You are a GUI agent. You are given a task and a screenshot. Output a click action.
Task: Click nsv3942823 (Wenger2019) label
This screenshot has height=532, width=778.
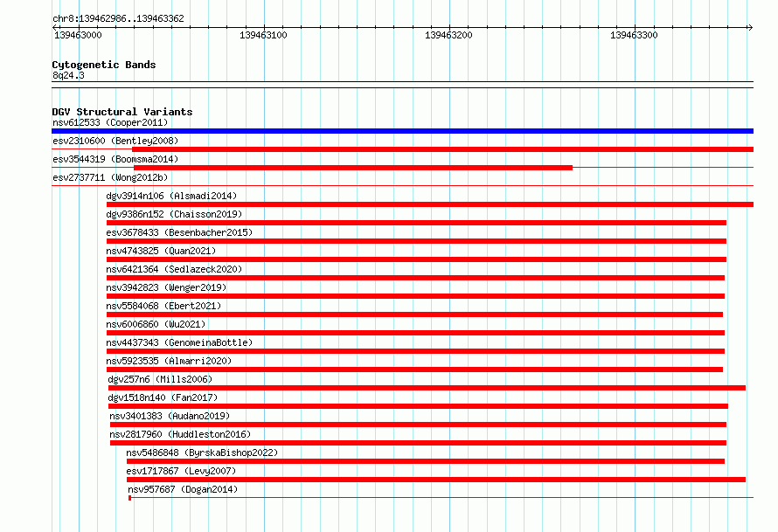click(x=166, y=287)
